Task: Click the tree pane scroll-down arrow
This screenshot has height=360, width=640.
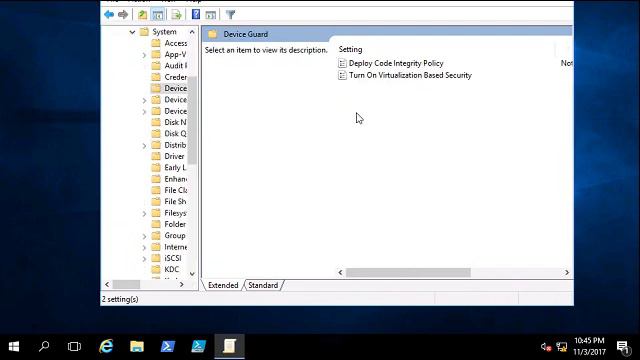Action: 192,274
